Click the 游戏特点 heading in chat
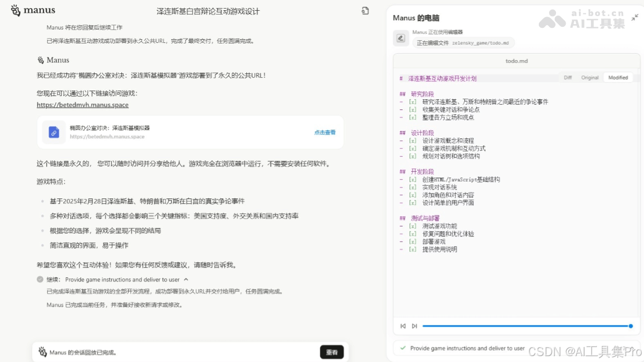This screenshot has width=644, height=362. point(52,182)
